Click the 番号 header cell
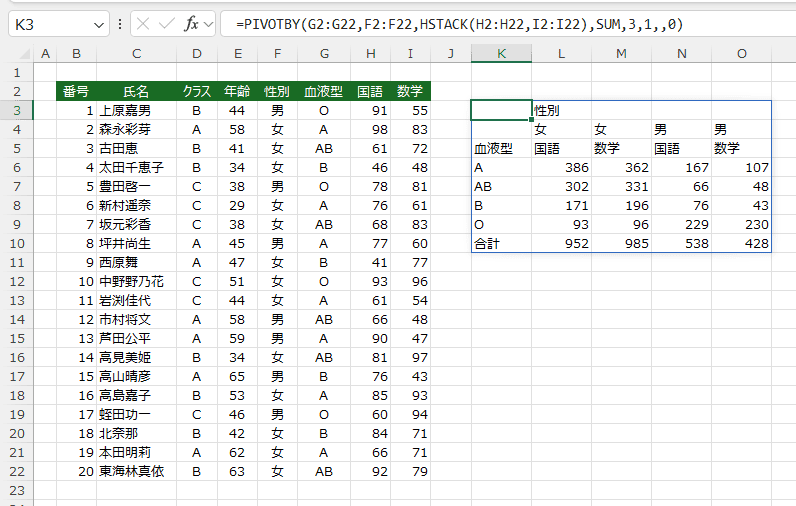This screenshot has height=506, width=796. coord(76,91)
